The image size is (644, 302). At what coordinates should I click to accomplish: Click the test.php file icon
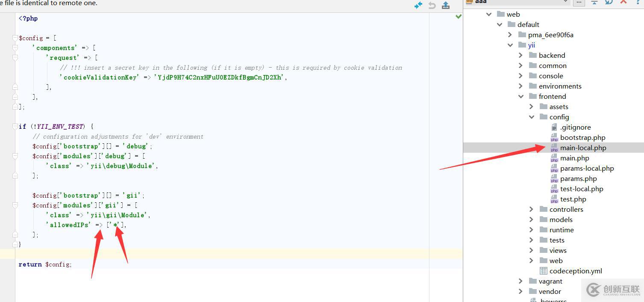[x=554, y=199]
